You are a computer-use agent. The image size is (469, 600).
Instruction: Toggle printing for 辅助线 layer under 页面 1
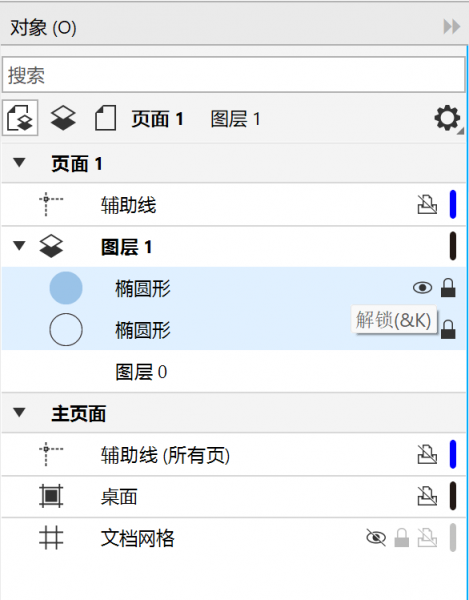pyautogui.click(x=427, y=205)
